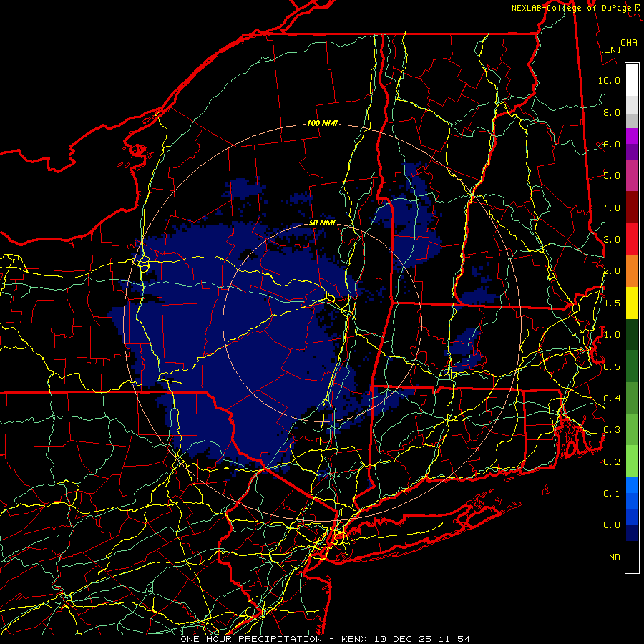Click the 0.3 legend value
644x644 pixels.
pyautogui.click(x=612, y=430)
